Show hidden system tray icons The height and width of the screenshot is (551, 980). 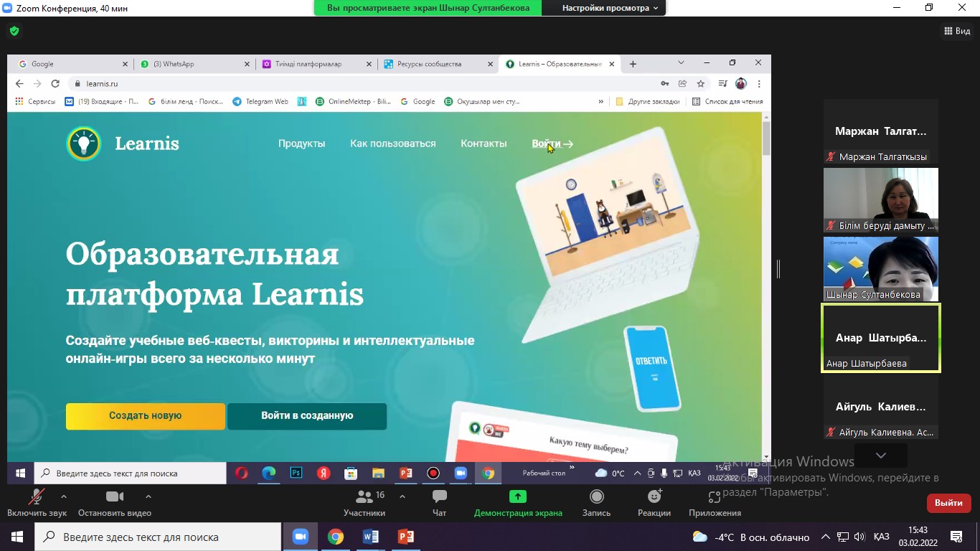(x=825, y=537)
